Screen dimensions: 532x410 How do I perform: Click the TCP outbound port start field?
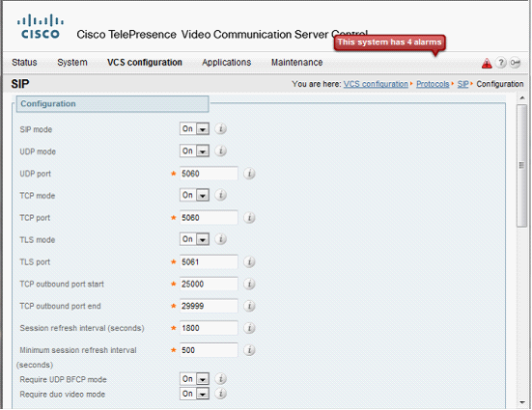pyautogui.click(x=209, y=284)
